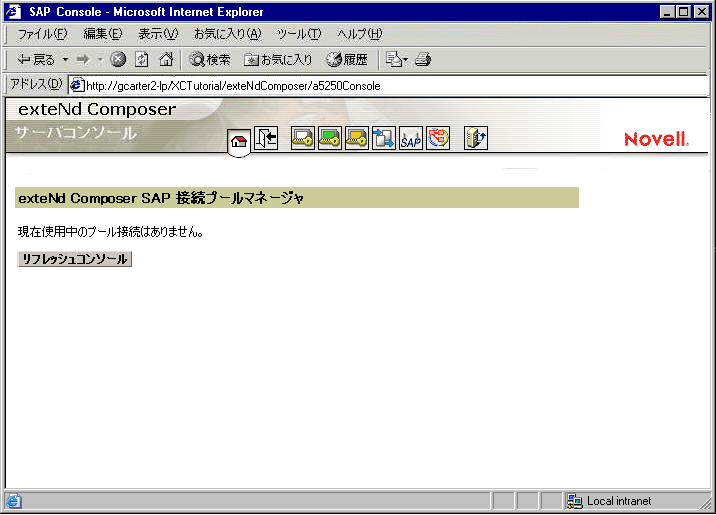This screenshot has width=716, height=515.
Task: Click the document transfer arrows icon
Action: (x=384, y=138)
